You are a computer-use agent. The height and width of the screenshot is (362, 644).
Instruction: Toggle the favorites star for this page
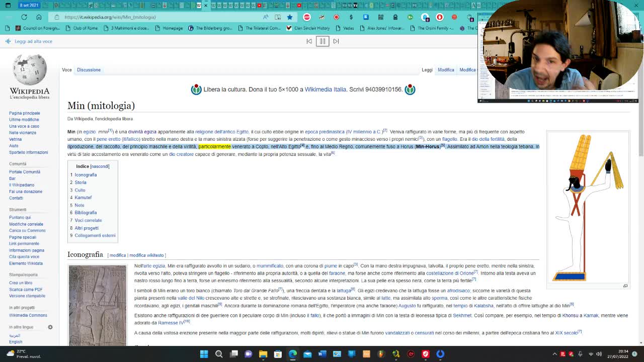290,17
